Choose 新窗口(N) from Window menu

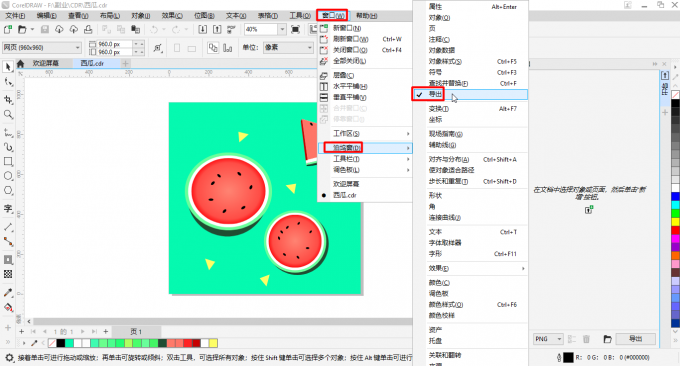365,28
